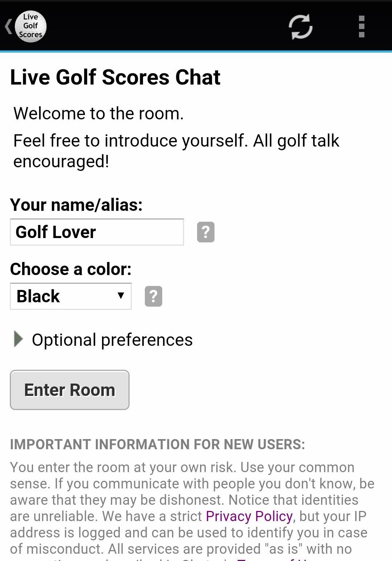Show help for the color chooser
This screenshot has height=561, width=392.
pyautogui.click(x=154, y=296)
